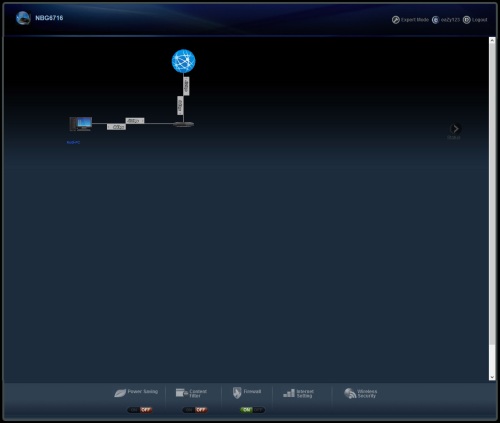
Task: Click the blue Internet globe icon
Action: tap(183, 61)
